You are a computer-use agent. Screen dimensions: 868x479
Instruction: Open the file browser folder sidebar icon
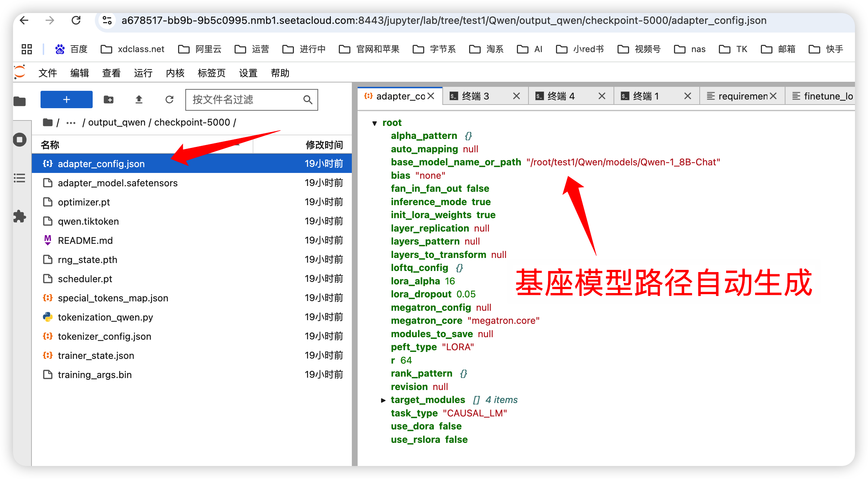point(20,102)
